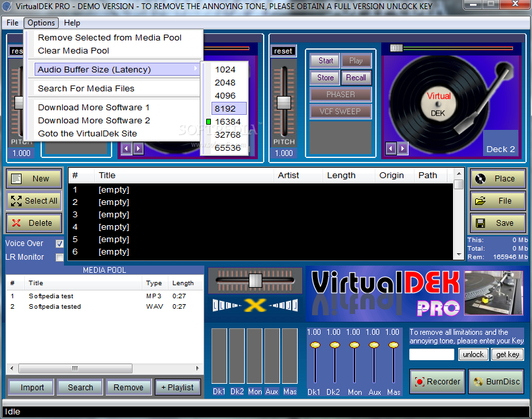Click the Delete button with red X

(34, 223)
